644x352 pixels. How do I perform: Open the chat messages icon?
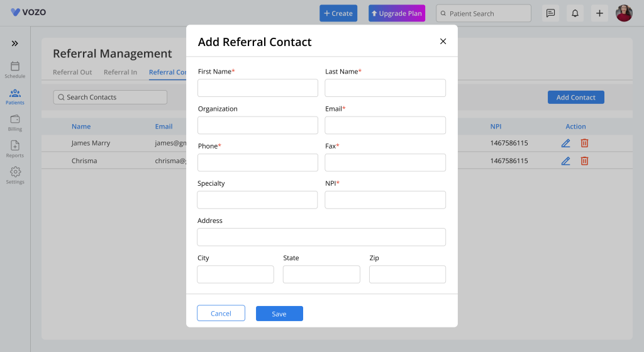550,13
